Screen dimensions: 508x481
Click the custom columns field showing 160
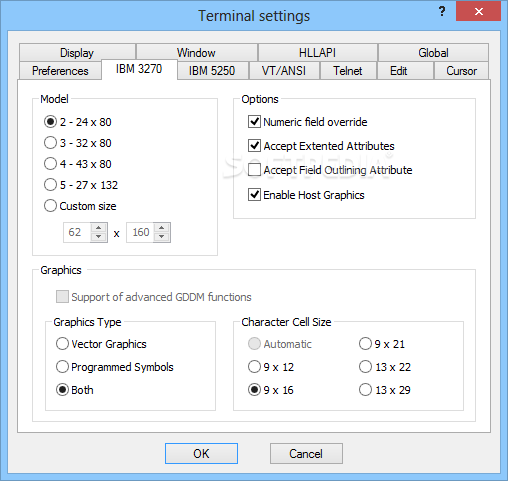tap(140, 232)
